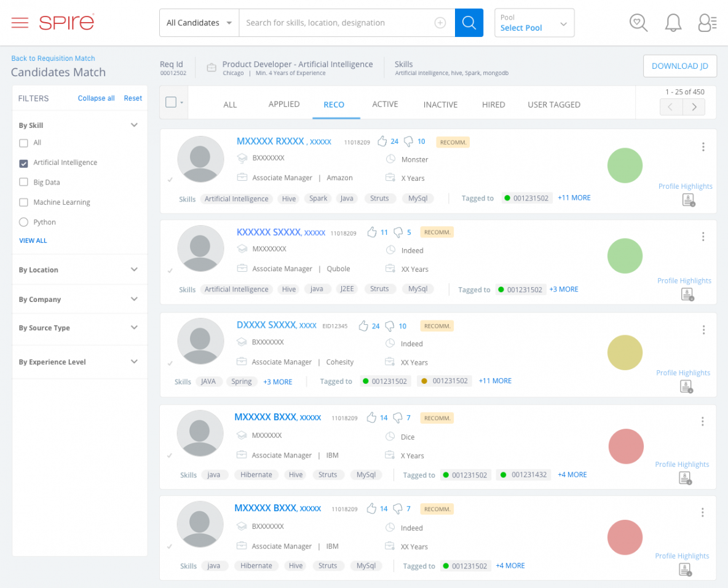Click the search magnifier button
The image size is (728, 588).
tap(469, 22)
